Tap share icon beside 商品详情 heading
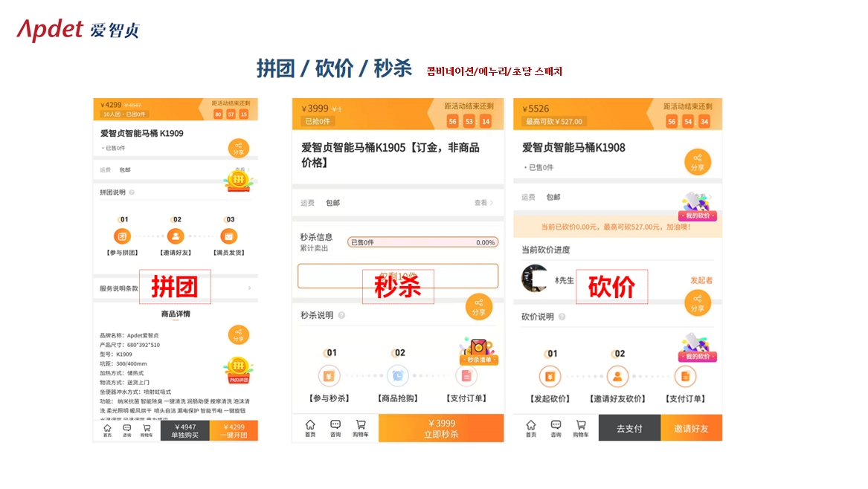This screenshot has width=868, height=489. coord(239,335)
